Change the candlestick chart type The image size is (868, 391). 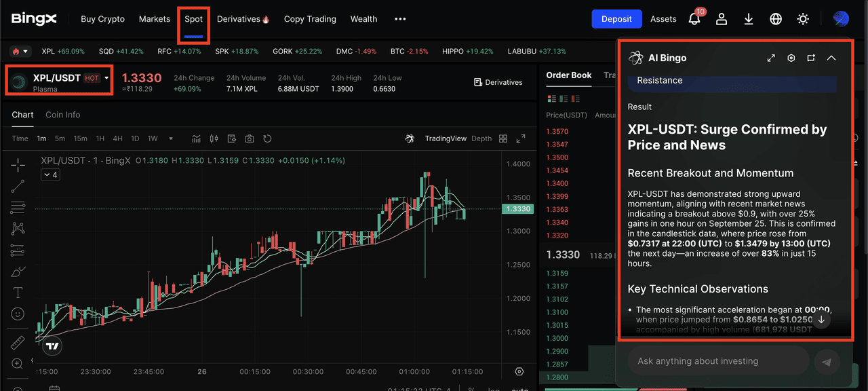point(214,138)
